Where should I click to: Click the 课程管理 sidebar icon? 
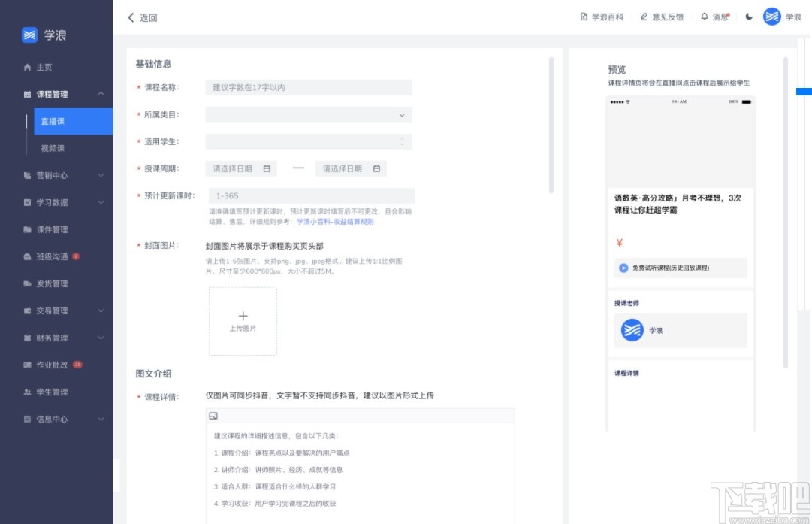tap(28, 94)
